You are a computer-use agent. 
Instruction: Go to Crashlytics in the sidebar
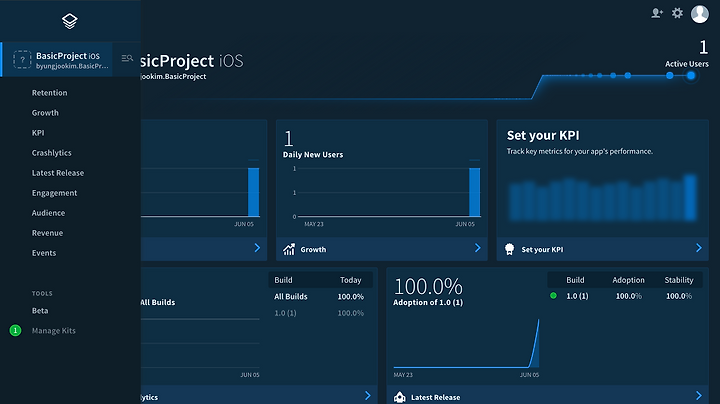(51, 153)
